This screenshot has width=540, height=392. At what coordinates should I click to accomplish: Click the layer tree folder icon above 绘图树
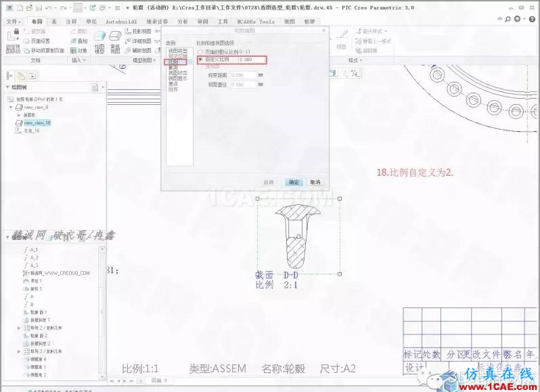click(21, 75)
